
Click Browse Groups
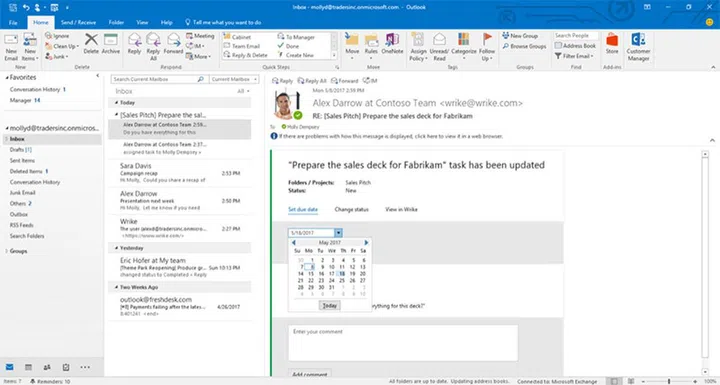524,46
